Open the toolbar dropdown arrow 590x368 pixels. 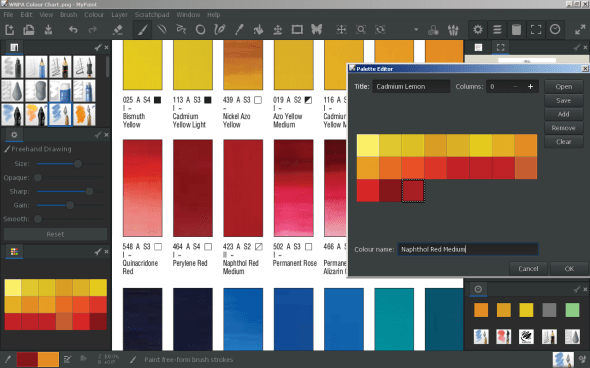pyautogui.click(x=416, y=29)
